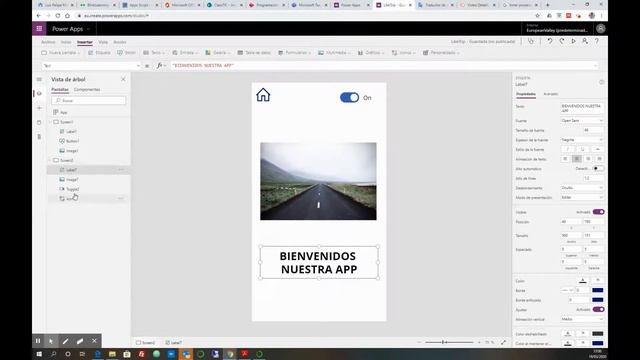Open the data sources cylinder icon
This screenshot has width=640, height=360.
coord(39,122)
